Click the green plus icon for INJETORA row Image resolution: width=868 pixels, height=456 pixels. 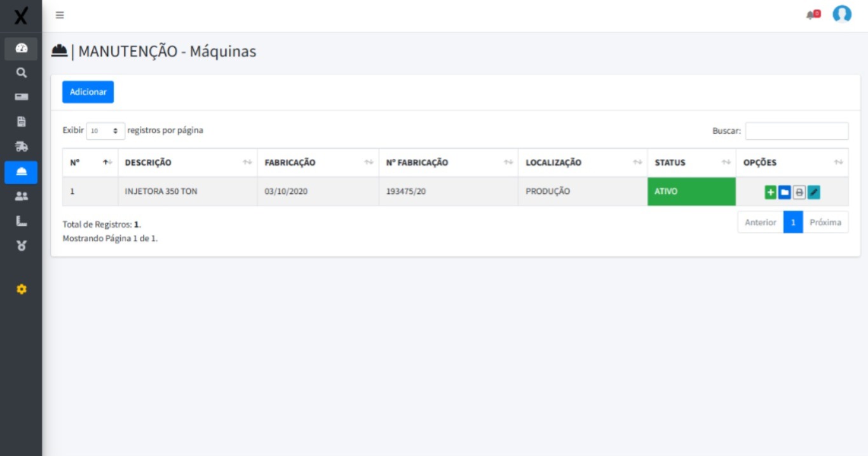pos(770,192)
